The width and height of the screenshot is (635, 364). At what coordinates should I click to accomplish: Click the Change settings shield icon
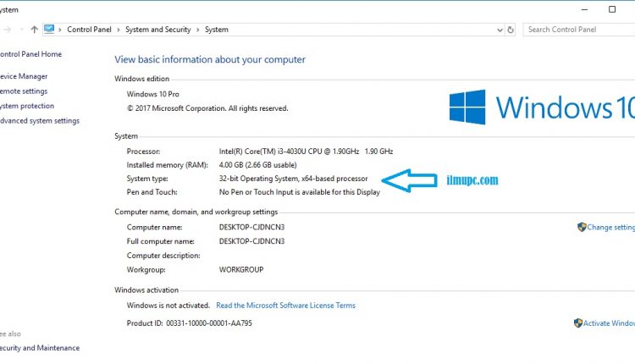point(582,227)
